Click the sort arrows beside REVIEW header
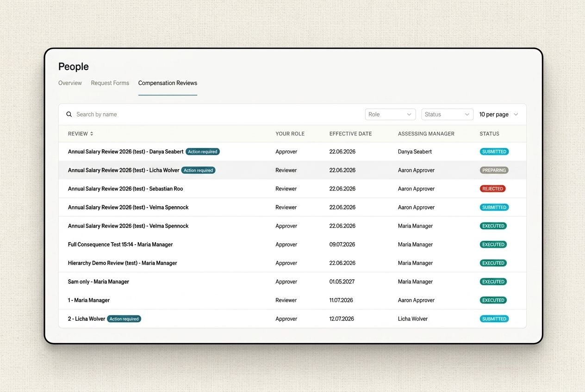 (x=92, y=134)
